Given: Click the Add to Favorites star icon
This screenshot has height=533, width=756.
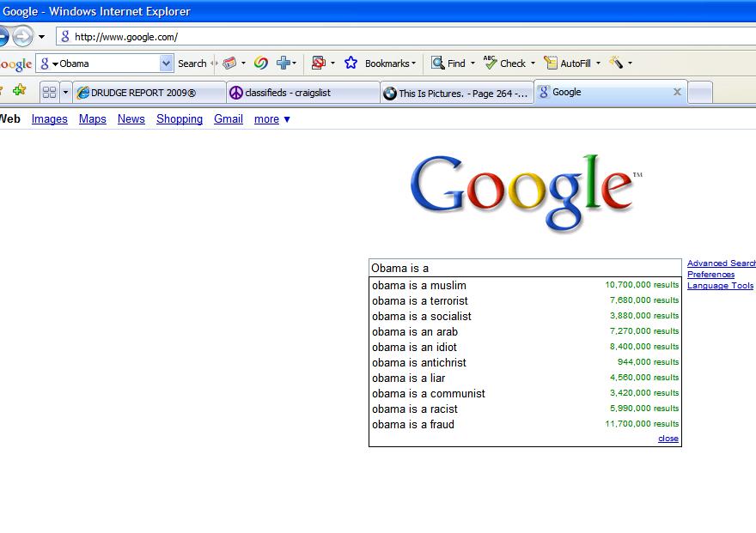Looking at the screenshot, I should point(19,91).
